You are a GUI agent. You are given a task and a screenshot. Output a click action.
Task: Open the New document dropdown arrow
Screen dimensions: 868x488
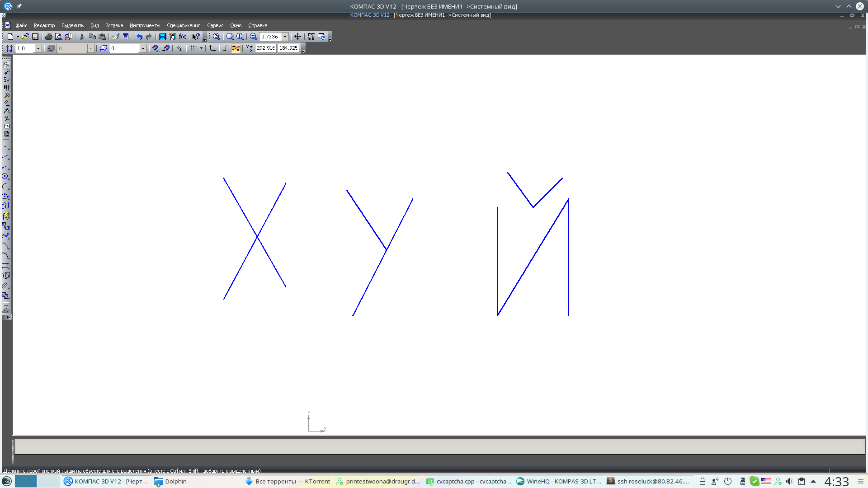coord(18,37)
